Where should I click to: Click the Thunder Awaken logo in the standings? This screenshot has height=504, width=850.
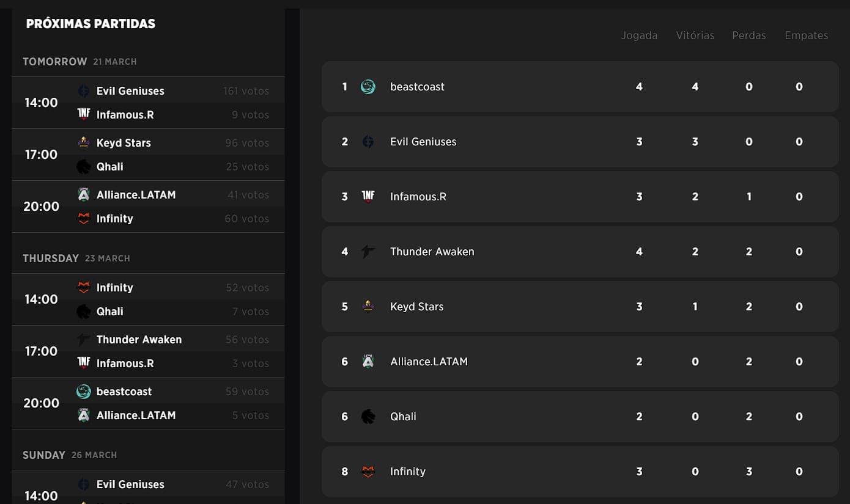coord(368,251)
